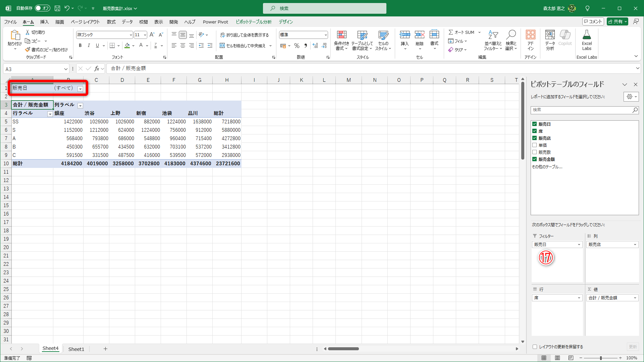Viewport: 644px width, 362px height.
Task: Open the 販売日 filter dropdown in cell B1
Action: click(80, 89)
